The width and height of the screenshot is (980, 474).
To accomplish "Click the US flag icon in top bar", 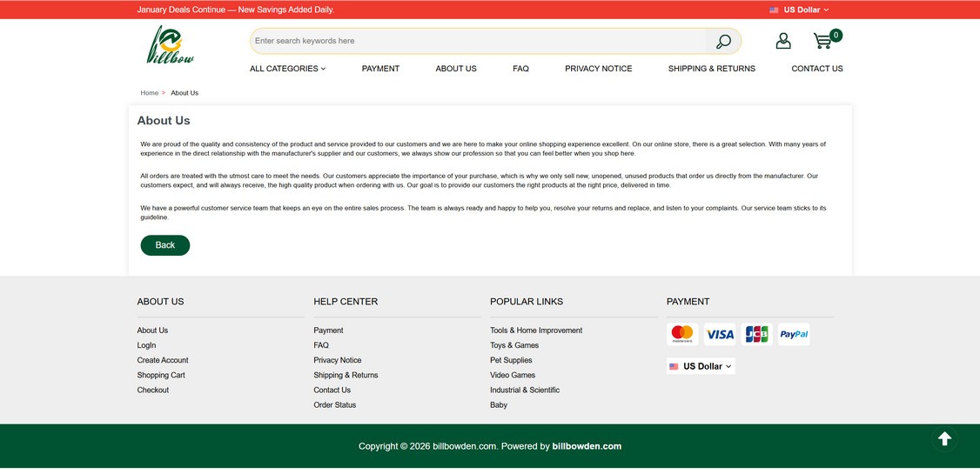I will tap(774, 10).
